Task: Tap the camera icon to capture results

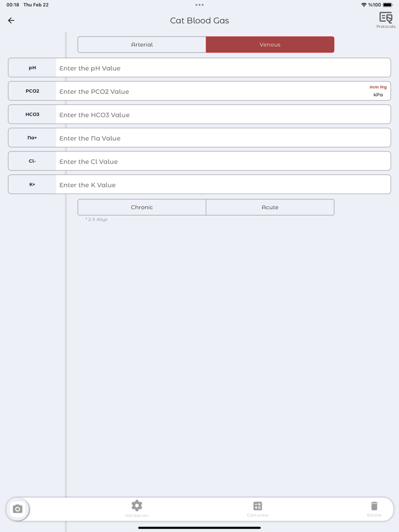Action: tap(18, 509)
